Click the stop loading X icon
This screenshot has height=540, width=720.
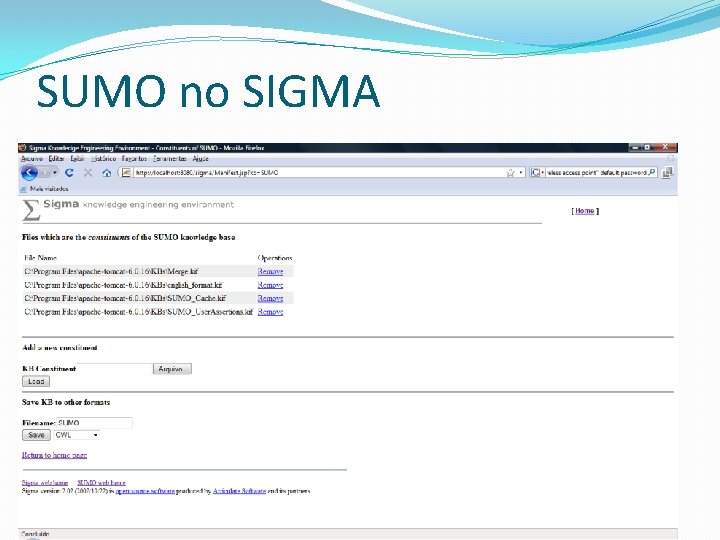tap(88, 173)
